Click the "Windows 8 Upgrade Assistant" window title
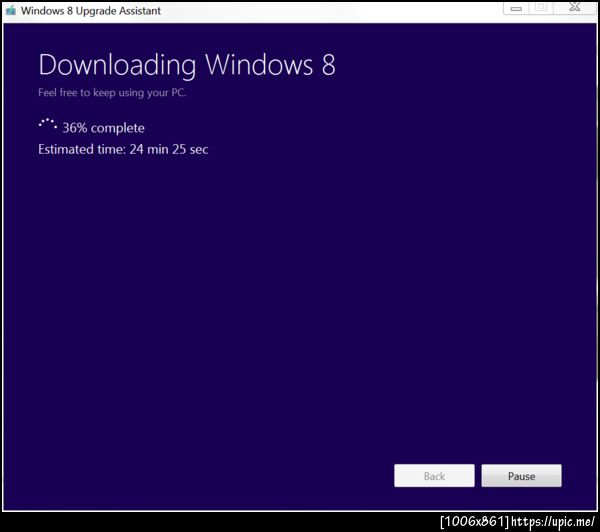600x532 pixels. 91,11
